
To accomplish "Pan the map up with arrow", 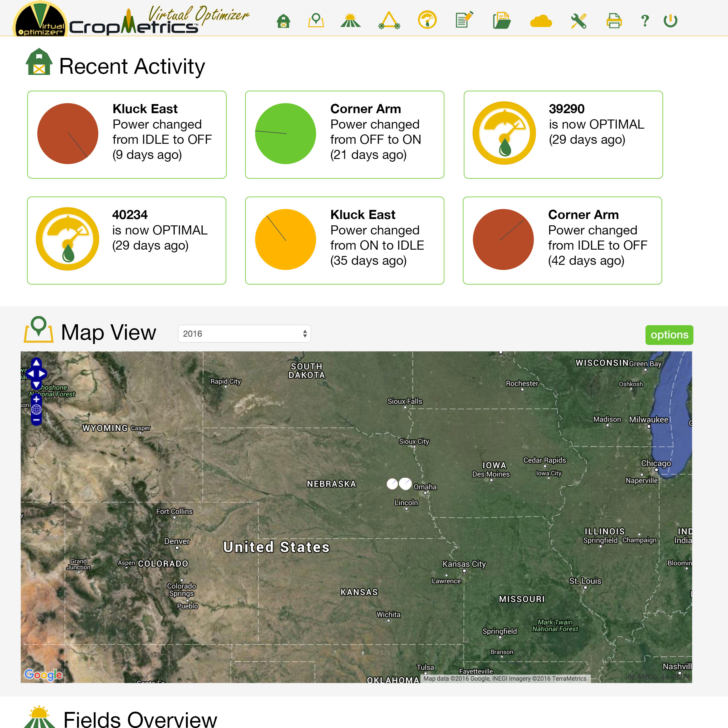I will [36, 363].
